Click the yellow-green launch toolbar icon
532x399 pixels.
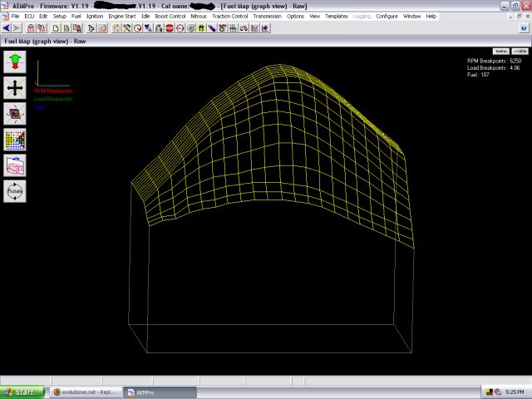tap(201, 28)
